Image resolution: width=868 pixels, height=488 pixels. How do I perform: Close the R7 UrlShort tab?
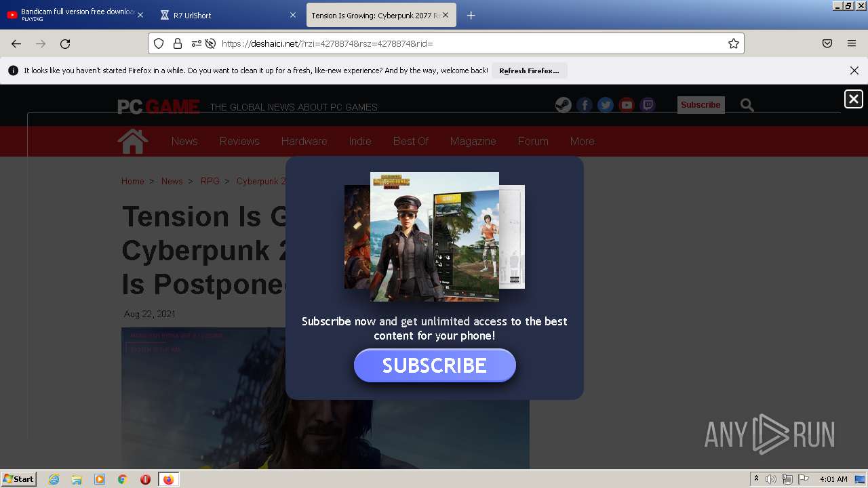click(293, 15)
